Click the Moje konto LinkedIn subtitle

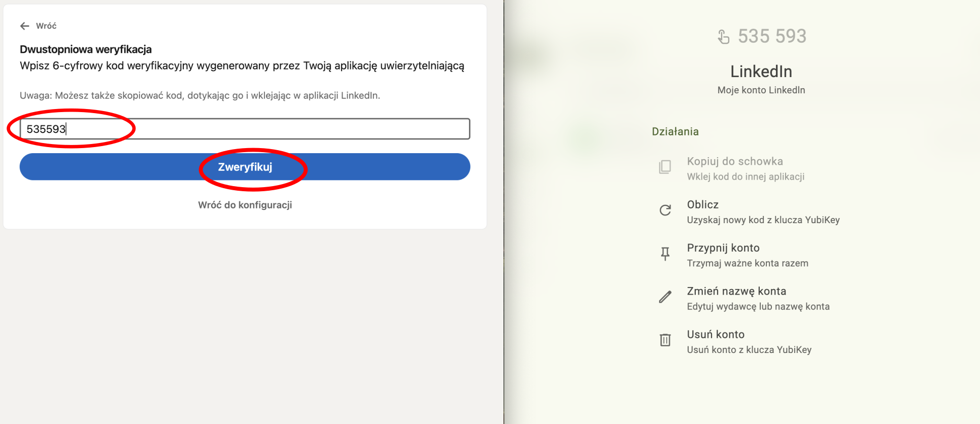tap(761, 90)
